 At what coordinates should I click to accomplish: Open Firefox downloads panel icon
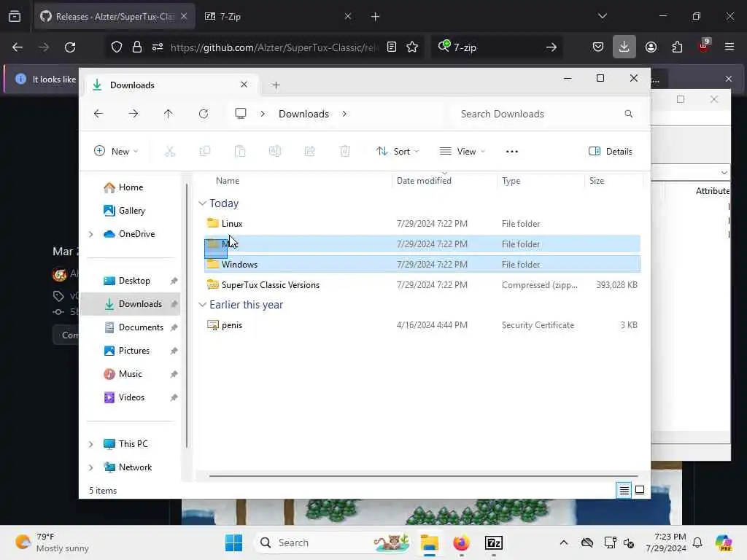click(624, 47)
